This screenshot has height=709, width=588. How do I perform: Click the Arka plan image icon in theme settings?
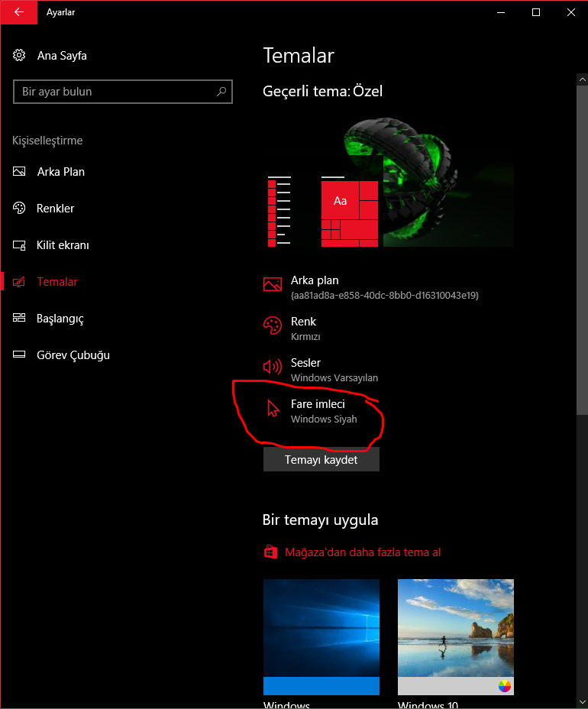(x=273, y=284)
